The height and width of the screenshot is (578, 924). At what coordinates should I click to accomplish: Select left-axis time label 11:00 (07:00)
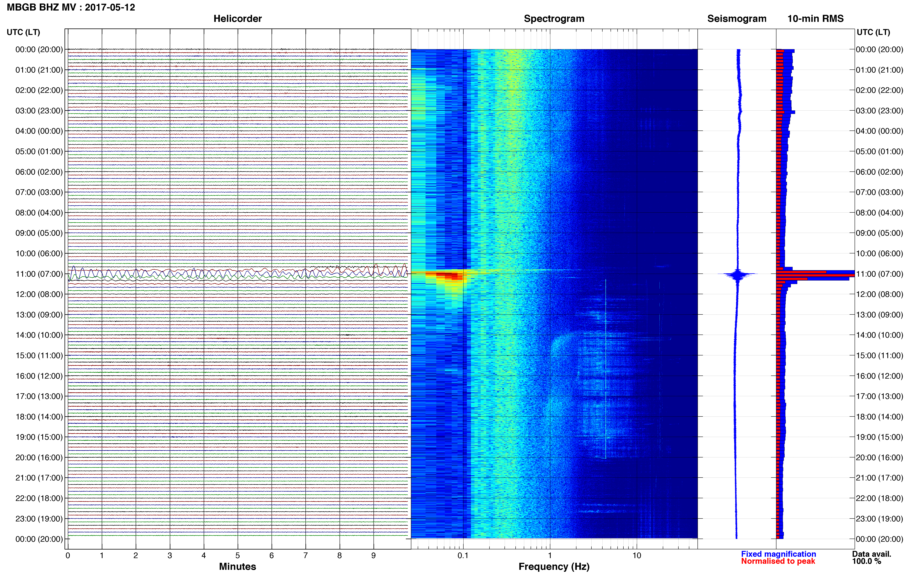[39, 274]
